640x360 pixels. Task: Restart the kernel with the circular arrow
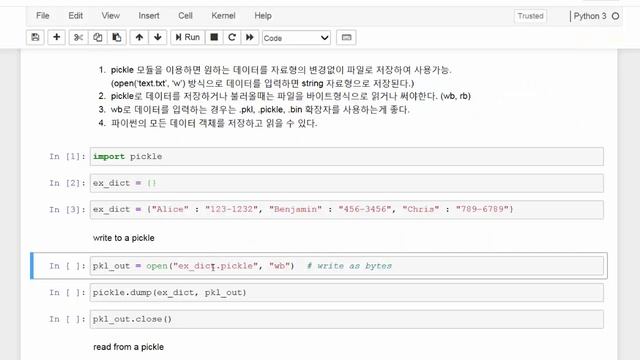point(232,38)
